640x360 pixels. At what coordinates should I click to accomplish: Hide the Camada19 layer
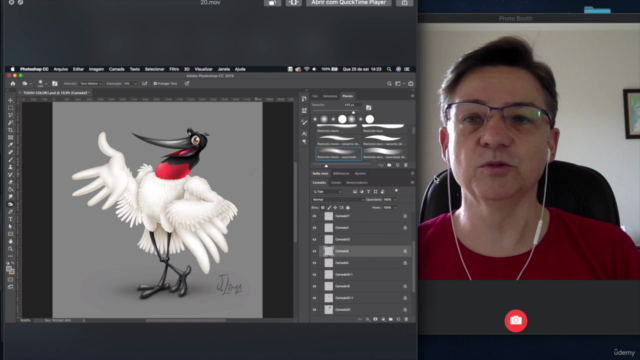(x=314, y=287)
